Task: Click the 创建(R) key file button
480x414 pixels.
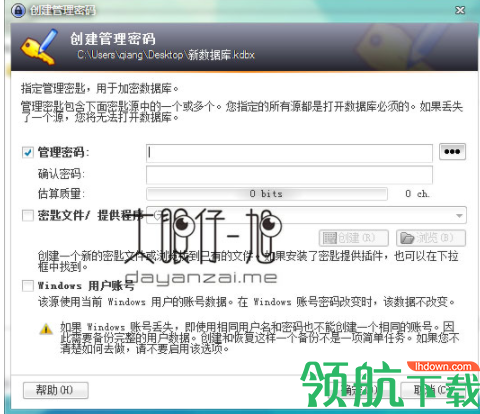Action: click(x=354, y=238)
